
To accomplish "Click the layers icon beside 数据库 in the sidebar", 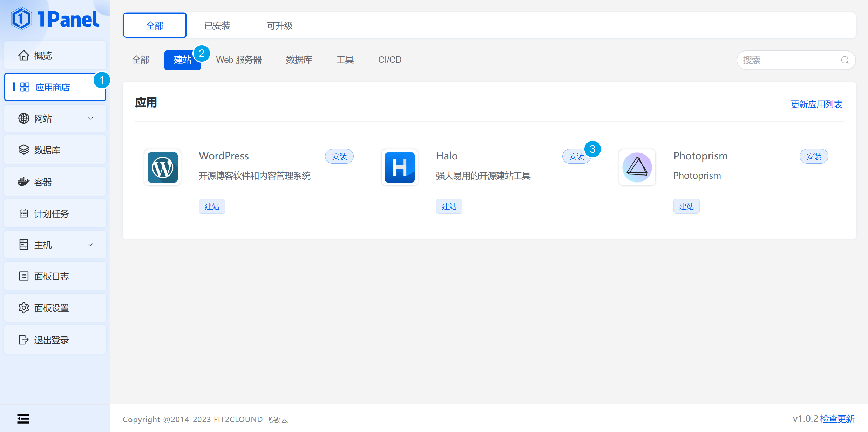I will (23, 150).
